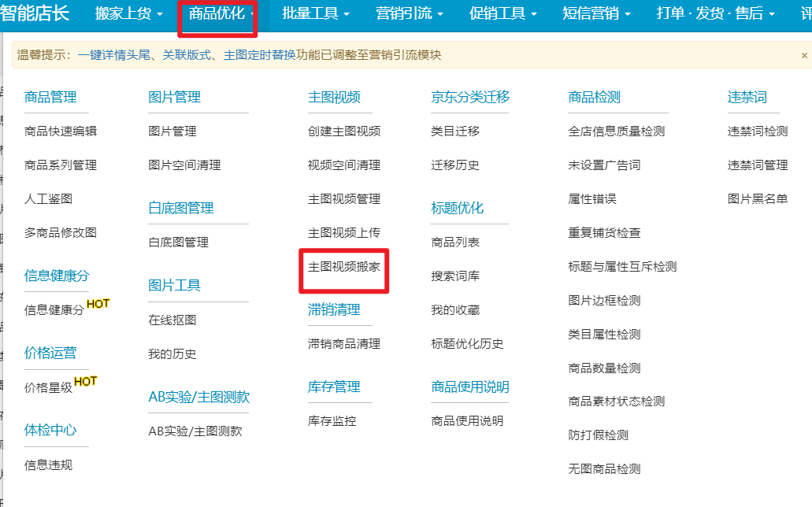Open 价格星级 item
This screenshot has width=812, height=507.
pos(48,387)
